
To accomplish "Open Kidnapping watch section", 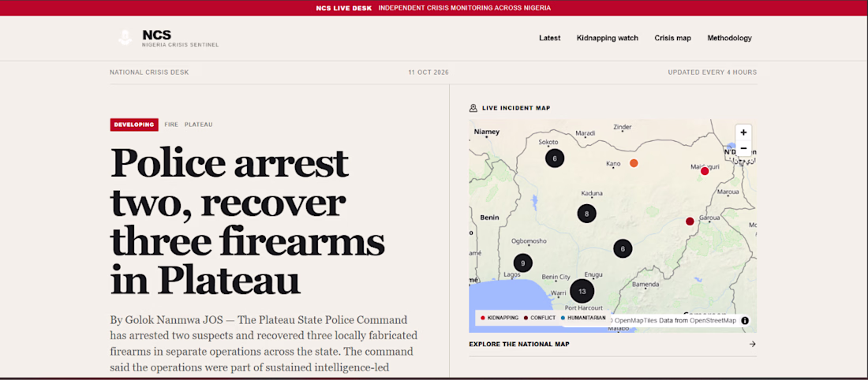I will click(608, 38).
